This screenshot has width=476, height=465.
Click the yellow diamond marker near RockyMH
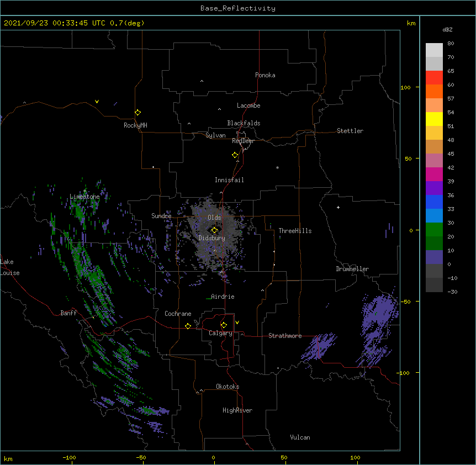pyautogui.click(x=137, y=112)
